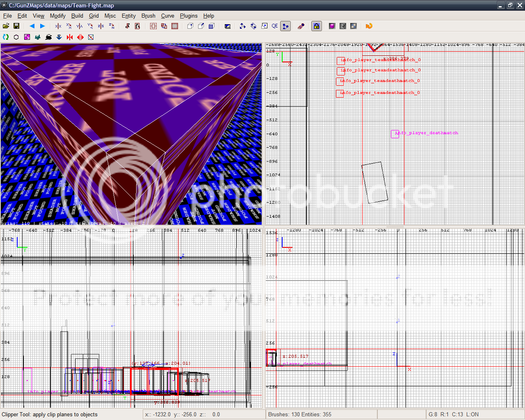Open the Plugins menu

pos(189,16)
